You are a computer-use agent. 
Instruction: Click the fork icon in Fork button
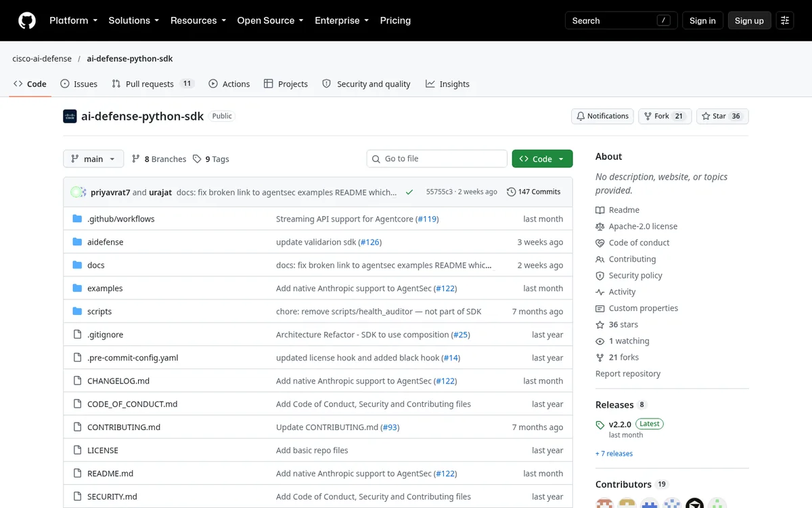[648, 116]
